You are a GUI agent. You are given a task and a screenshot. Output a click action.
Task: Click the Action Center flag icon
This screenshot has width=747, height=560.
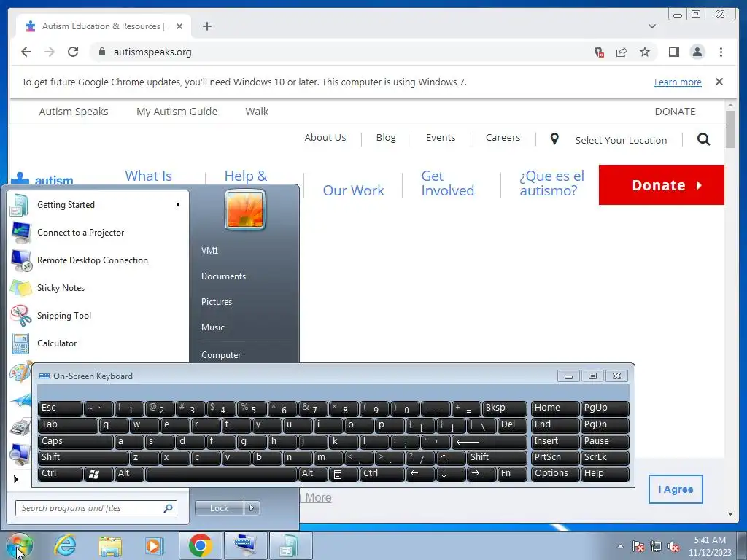coord(638,546)
